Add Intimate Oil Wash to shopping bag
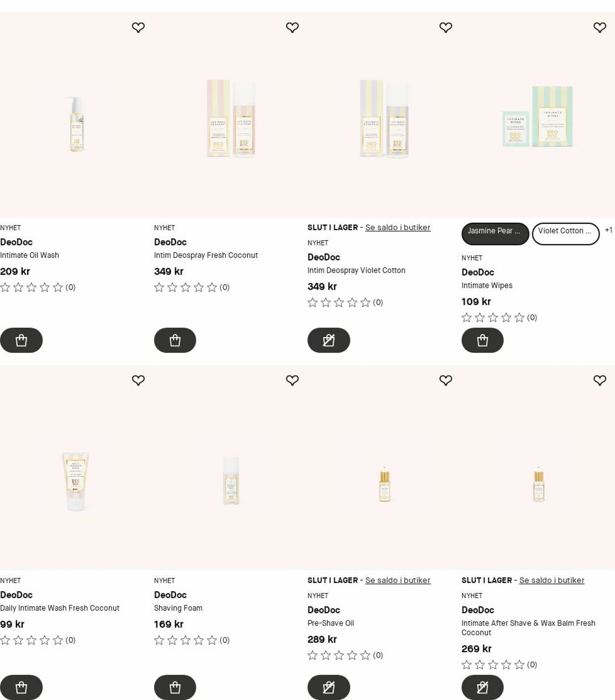Viewport: 615px width, 700px height. click(x=21, y=340)
